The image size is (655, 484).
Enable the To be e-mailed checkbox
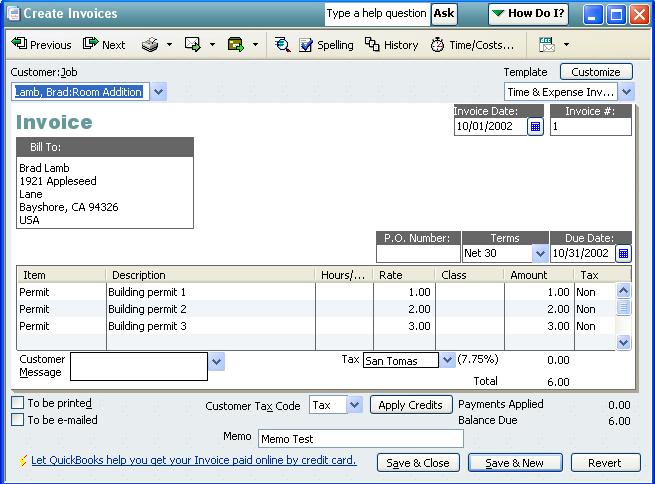coord(18,420)
